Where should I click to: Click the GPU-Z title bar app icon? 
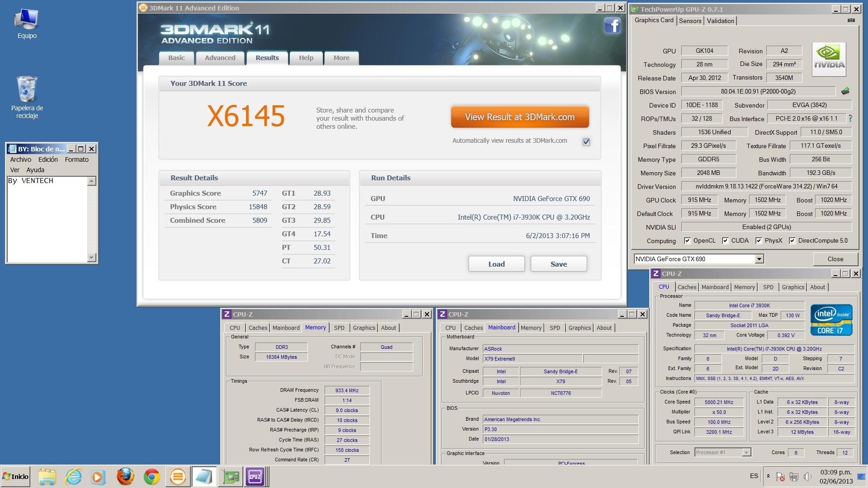pos(635,9)
